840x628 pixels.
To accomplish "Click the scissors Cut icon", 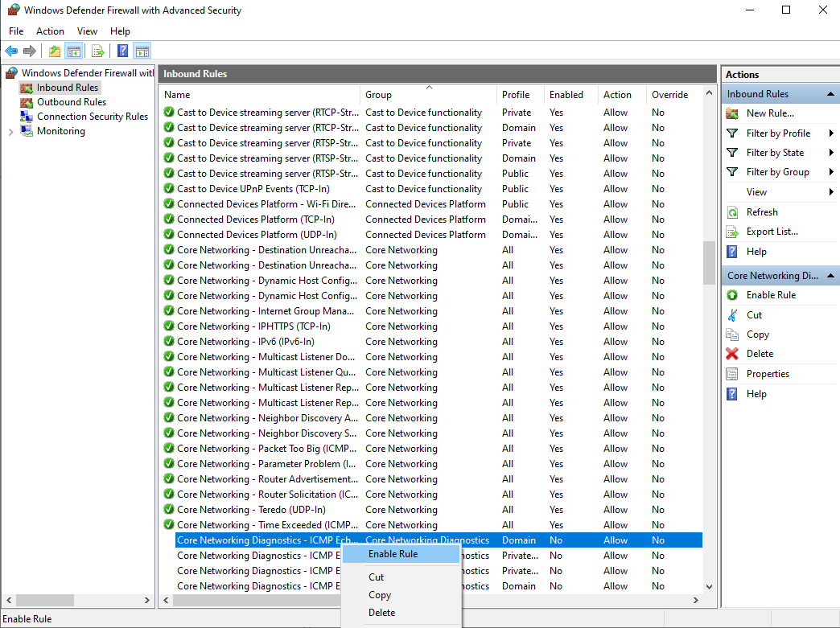I will tap(732, 314).
